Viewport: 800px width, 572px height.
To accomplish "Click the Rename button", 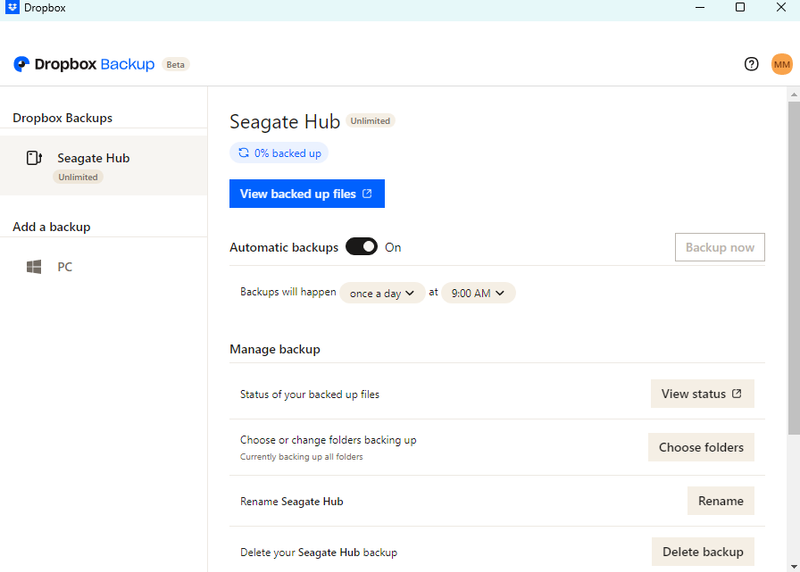I will coord(720,501).
